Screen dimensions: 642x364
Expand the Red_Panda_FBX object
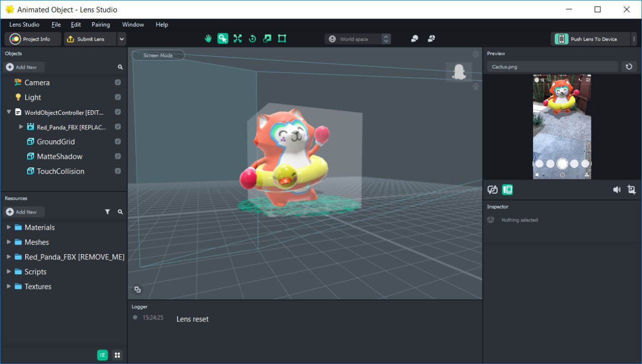pyautogui.click(x=21, y=127)
